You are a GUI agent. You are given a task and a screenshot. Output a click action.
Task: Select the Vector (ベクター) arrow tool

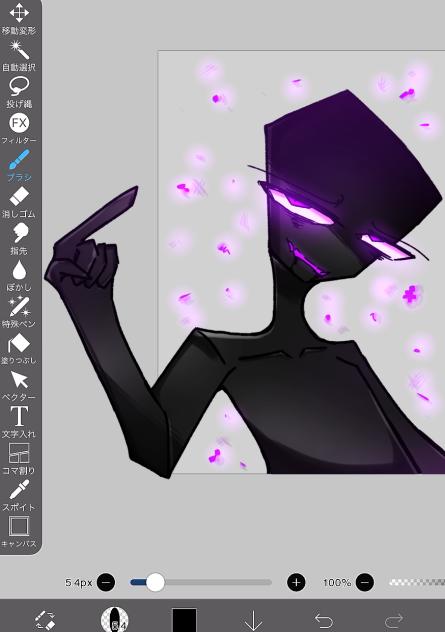[19, 386]
